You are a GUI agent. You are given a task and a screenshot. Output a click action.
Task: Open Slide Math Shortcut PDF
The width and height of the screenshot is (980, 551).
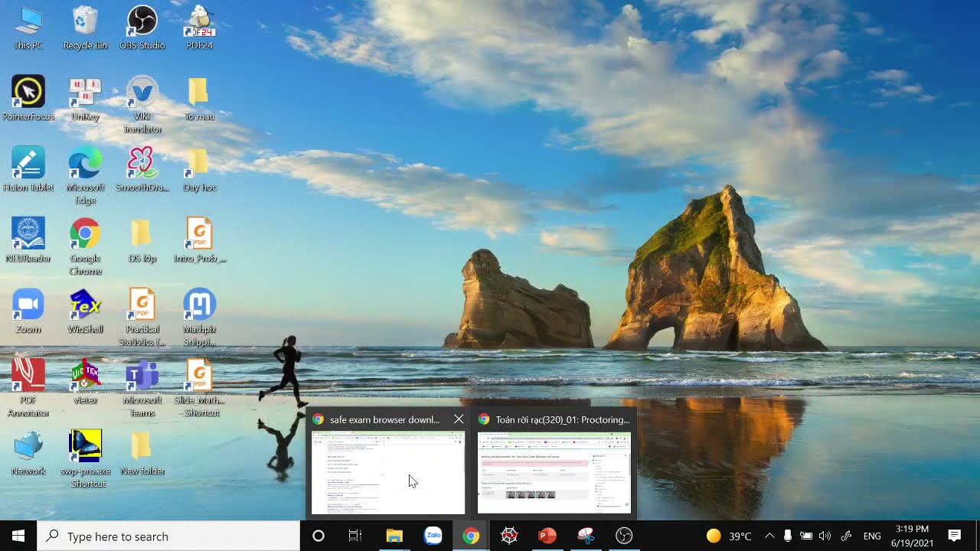pyautogui.click(x=199, y=388)
